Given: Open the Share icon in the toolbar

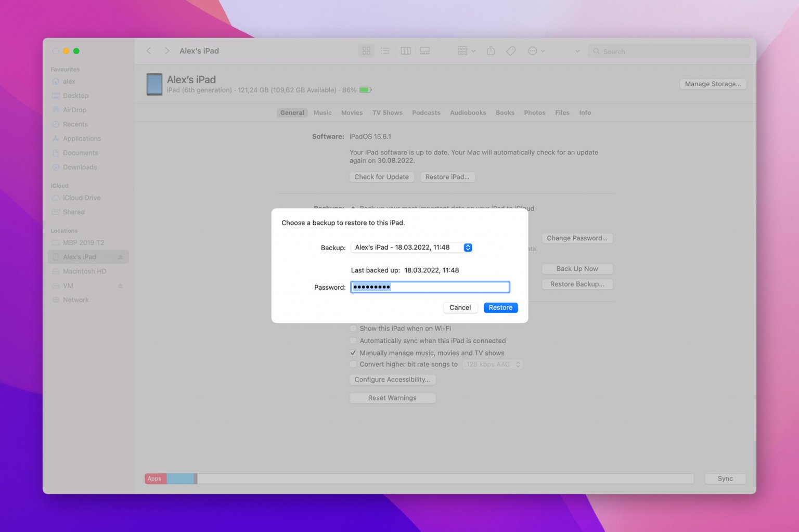Looking at the screenshot, I should (491, 50).
